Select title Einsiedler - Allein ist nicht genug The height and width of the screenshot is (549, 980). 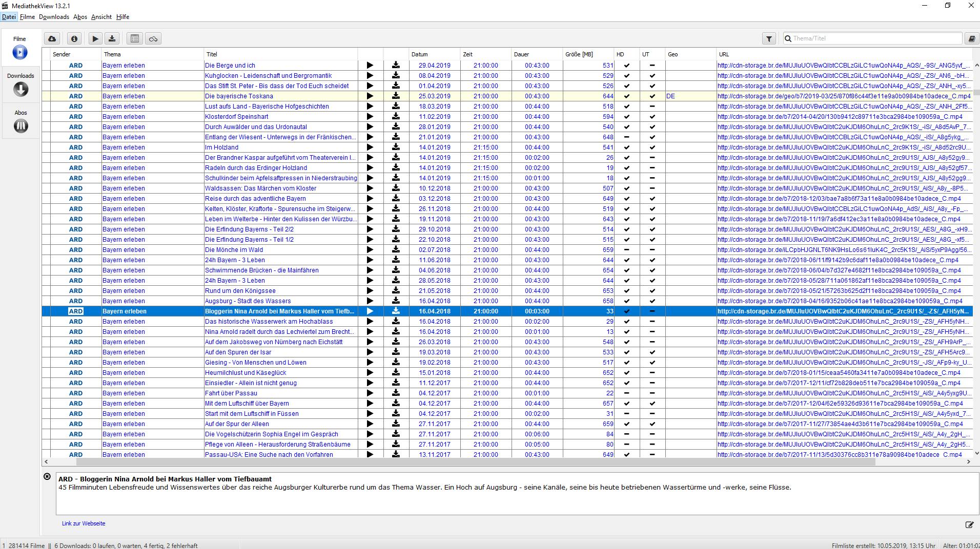coord(251,383)
